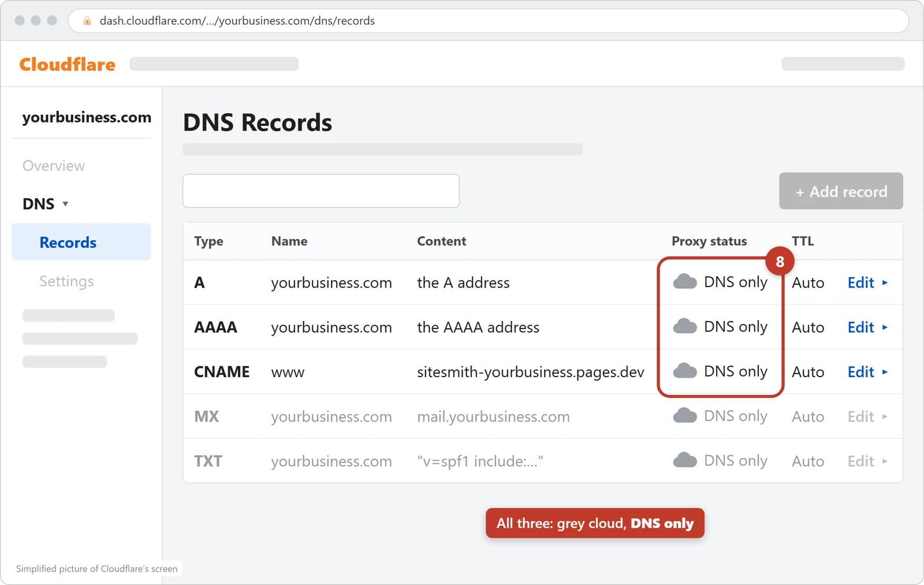Click Auto TTL value in A row
The image size is (924, 585).
point(808,283)
